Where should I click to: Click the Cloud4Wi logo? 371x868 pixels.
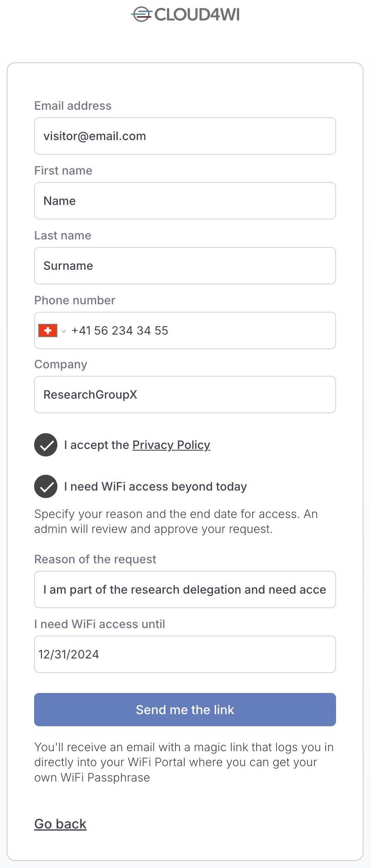[185, 15]
